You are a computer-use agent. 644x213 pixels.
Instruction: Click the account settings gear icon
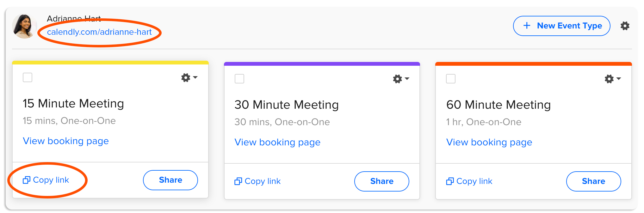click(x=625, y=26)
